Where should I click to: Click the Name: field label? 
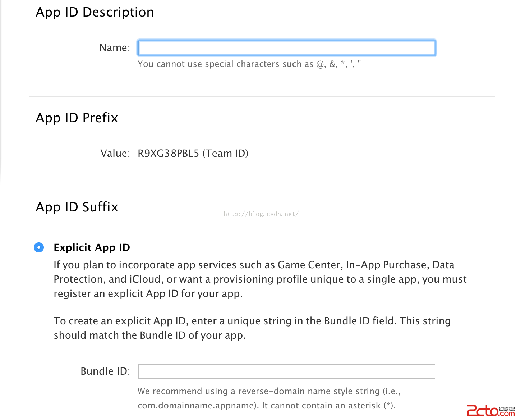(x=115, y=48)
